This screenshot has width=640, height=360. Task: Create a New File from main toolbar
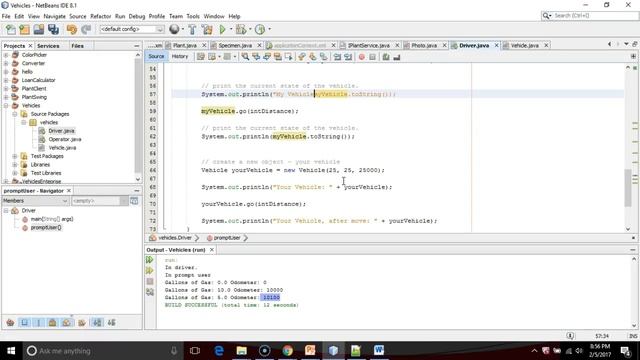tap(11, 29)
